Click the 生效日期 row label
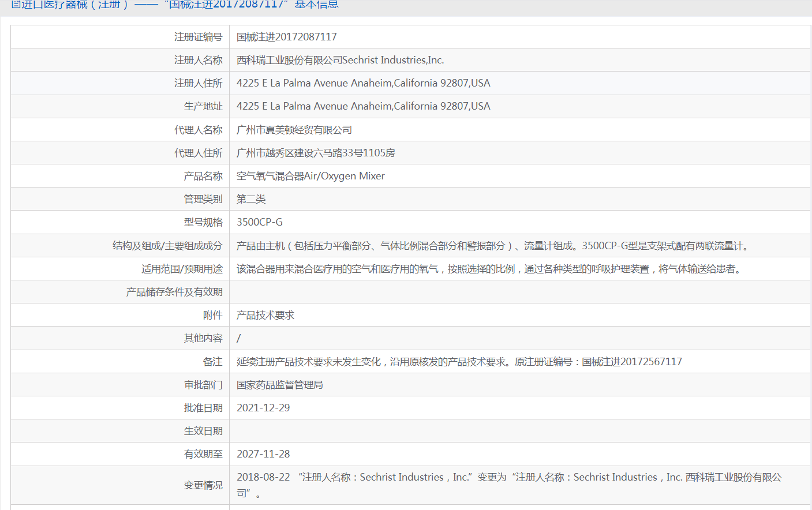Viewport: 812px width, 510px height. point(203,431)
